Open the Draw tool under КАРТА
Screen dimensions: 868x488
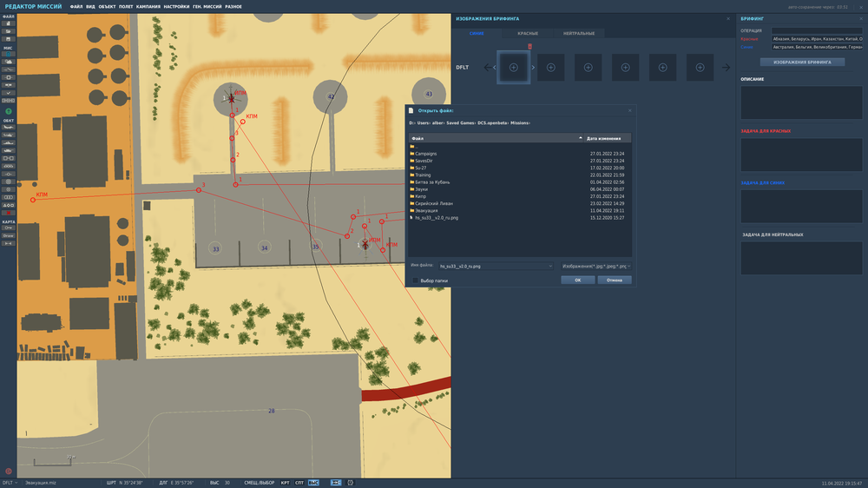click(x=9, y=235)
